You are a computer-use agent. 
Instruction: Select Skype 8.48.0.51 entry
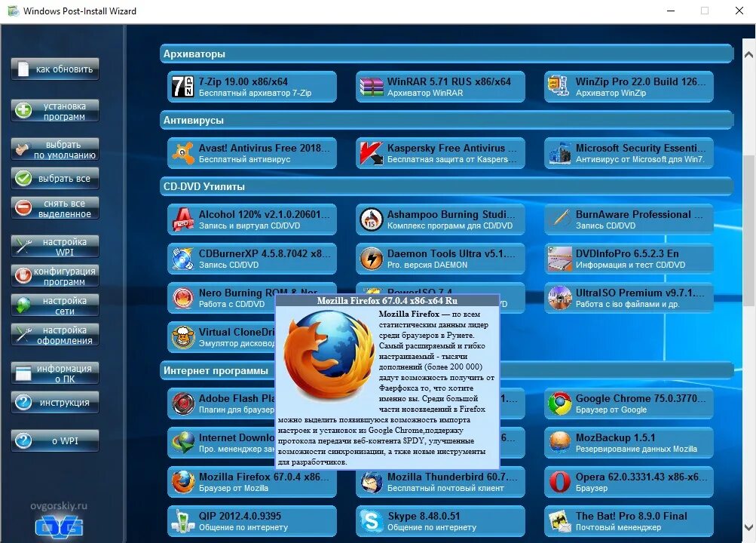tap(440, 521)
